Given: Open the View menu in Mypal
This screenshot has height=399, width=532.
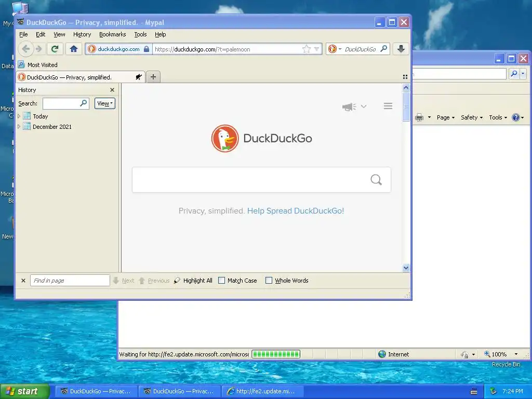Looking at the screenshot, I should pyautogui.click(x=59, y=34).
